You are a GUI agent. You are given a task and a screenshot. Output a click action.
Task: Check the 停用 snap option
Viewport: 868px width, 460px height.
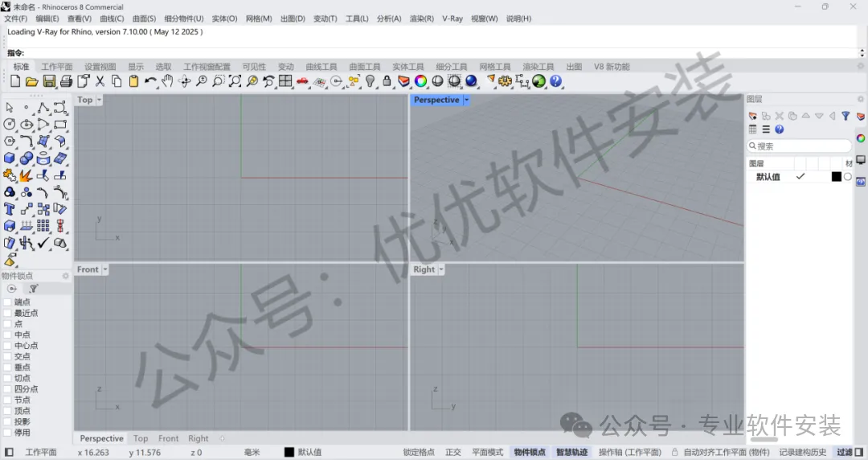point(8,433)
